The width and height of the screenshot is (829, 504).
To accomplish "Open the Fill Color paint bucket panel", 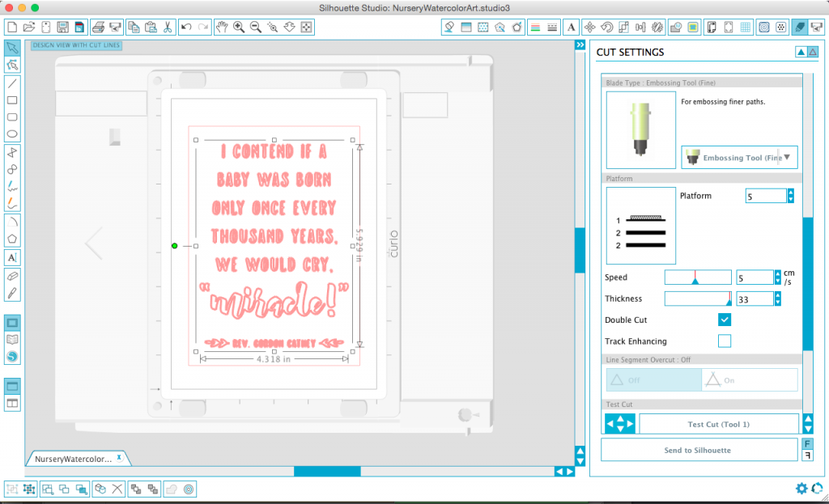I will 449,27.
